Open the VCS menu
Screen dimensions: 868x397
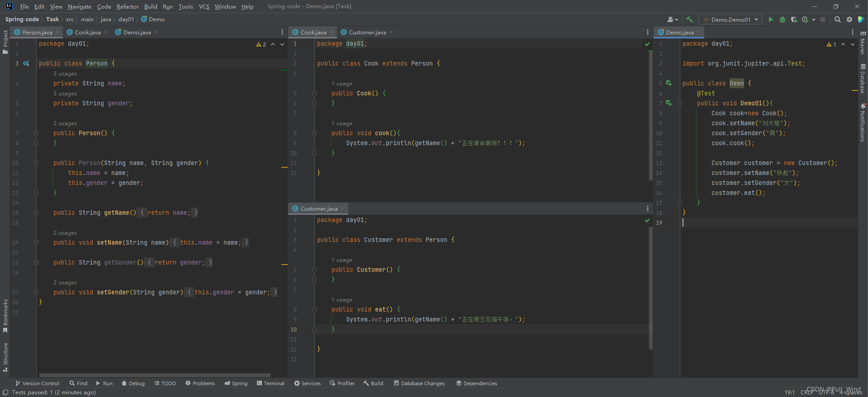(x=204, y=6)
